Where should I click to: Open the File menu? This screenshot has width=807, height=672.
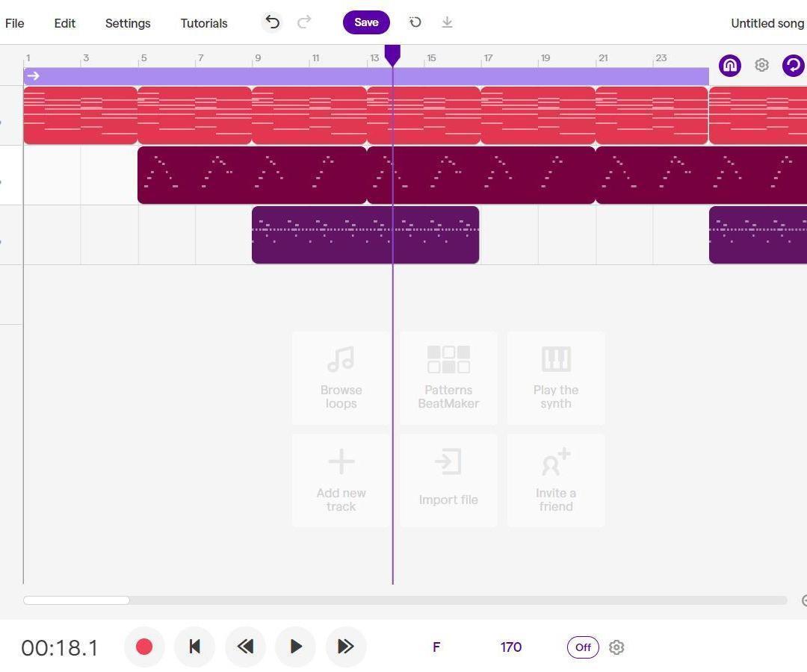pyautogui.click(x=14, y=23)
